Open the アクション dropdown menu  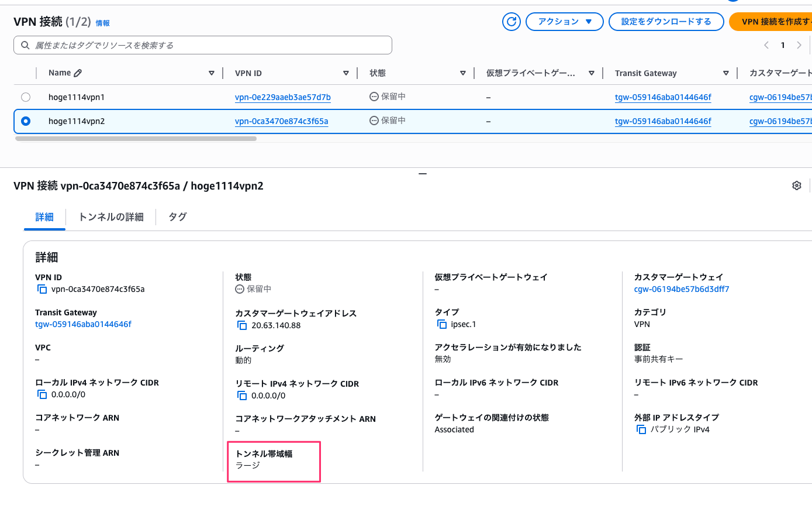[x=564, y=21]
